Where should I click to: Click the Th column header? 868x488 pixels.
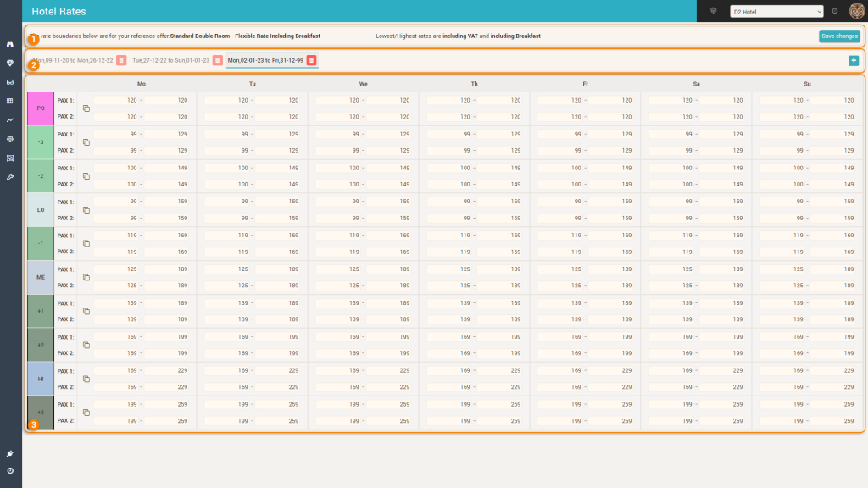coord(475,84)
